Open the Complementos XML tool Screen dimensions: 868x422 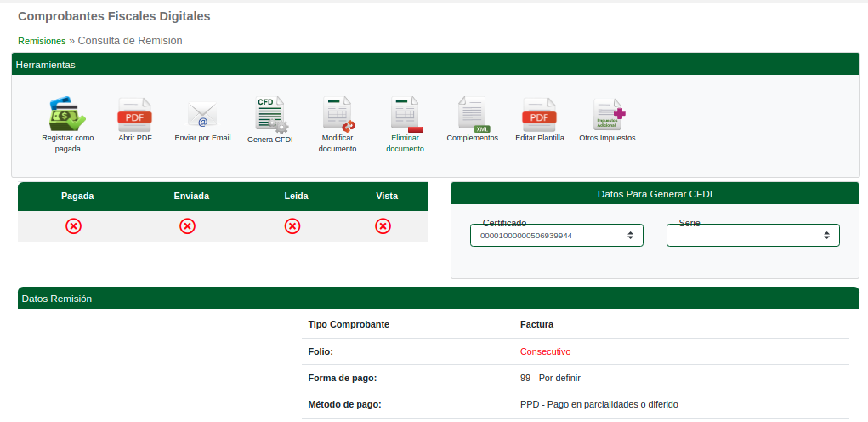pyautogui.click(x=472, y=114)
